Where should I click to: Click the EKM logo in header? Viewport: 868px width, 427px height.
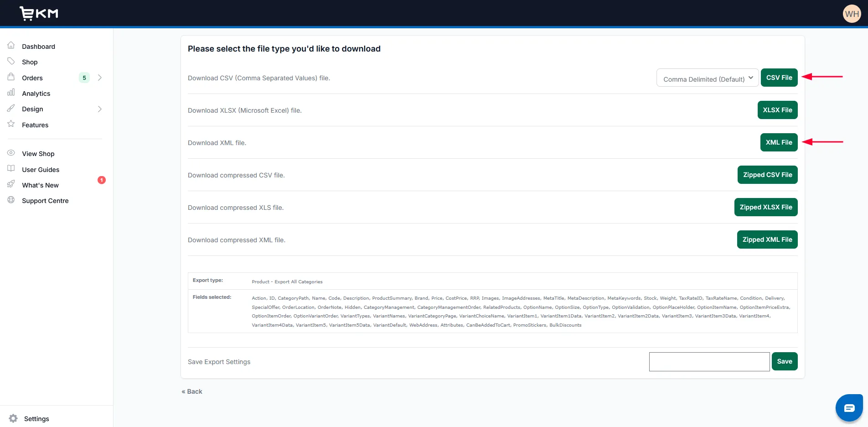tap(39, 14)
